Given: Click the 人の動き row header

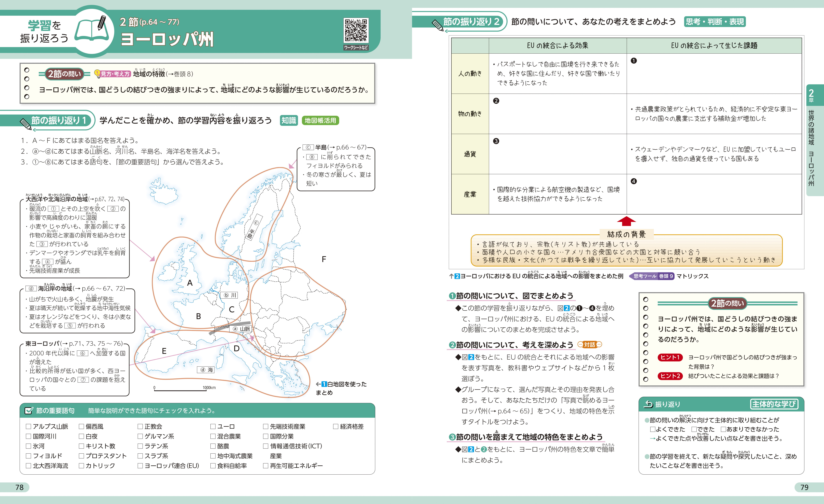Looking at the screenshot, I should (470, 74).
